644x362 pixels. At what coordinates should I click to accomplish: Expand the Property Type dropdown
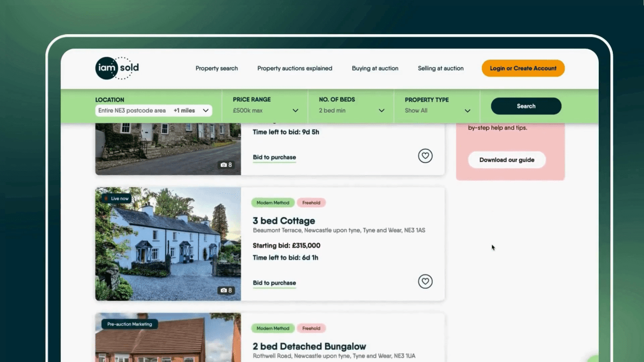click(x=437, y=111)
